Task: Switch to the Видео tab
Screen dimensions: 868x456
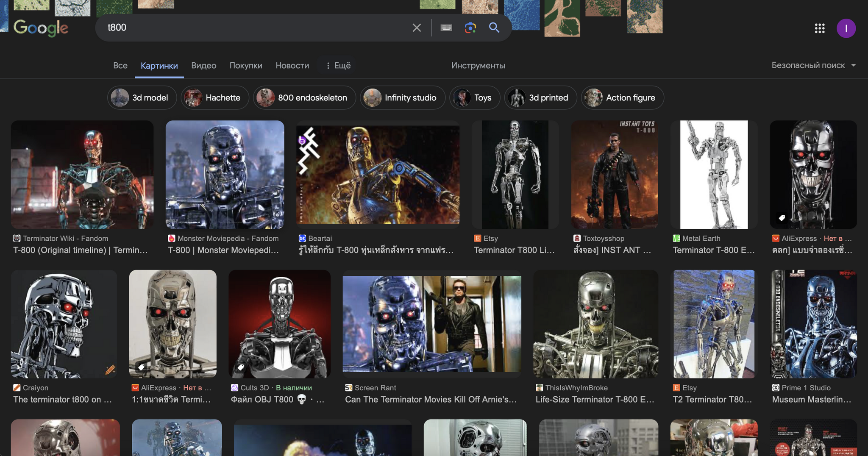Action: click(203, 66)
